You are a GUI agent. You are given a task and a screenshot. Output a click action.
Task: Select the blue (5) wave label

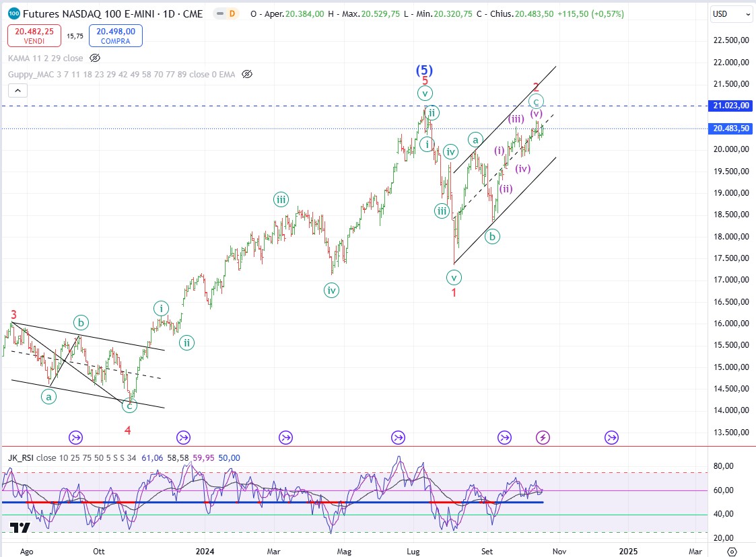pos(424,71)
